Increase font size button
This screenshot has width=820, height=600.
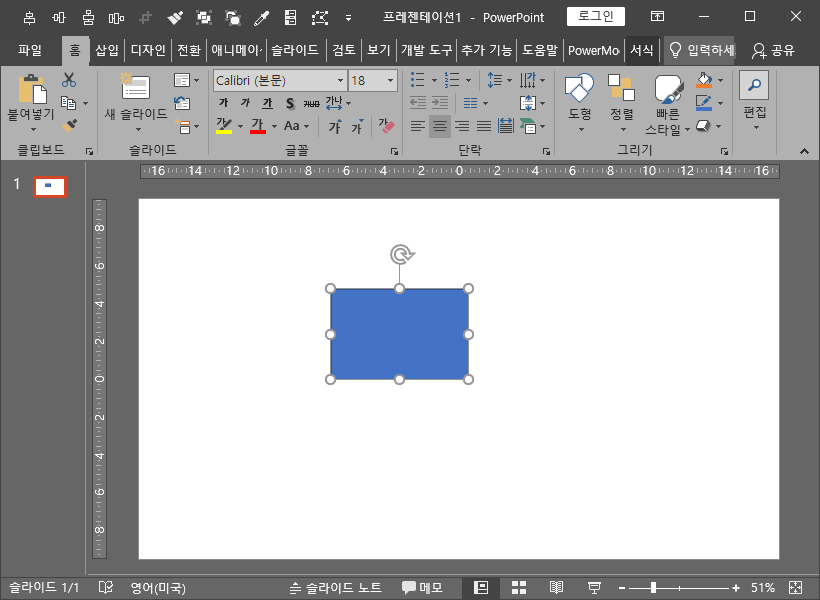[335, 126]
